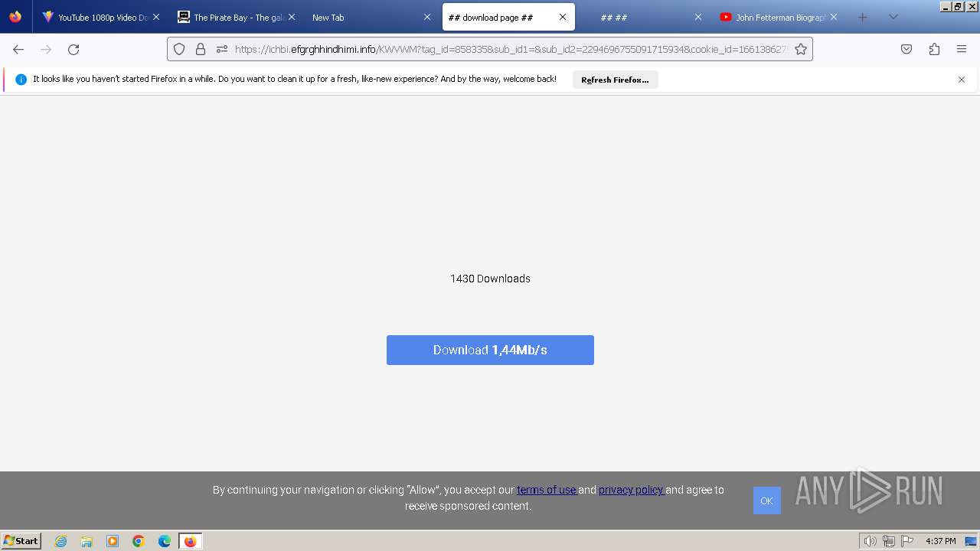Click the Refresh Firefox button
The image size is (980, 551).
[x=615, y=80]
